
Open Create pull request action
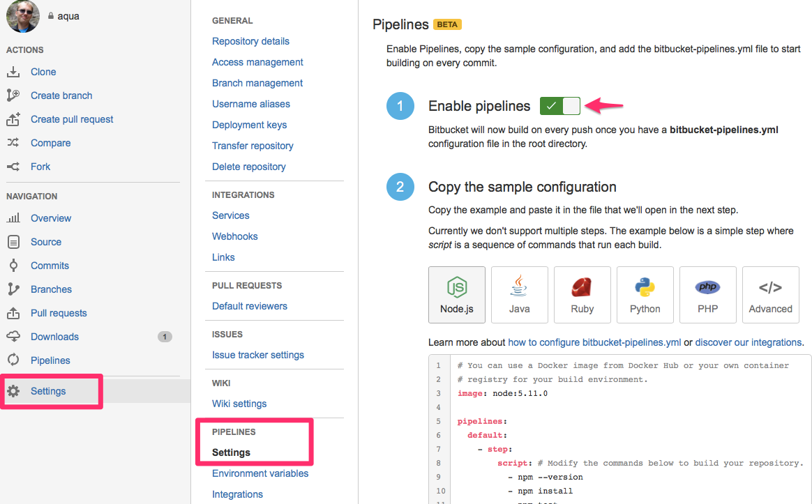(x=71, y=119)
